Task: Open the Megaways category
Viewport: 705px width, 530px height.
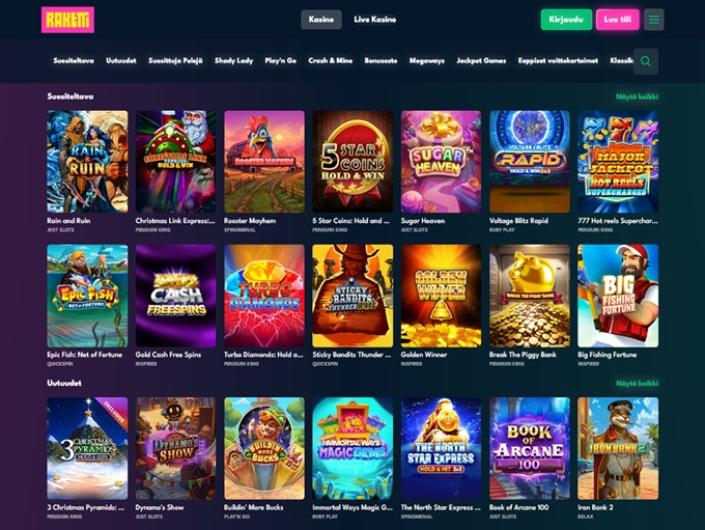Action: (427, 61)
